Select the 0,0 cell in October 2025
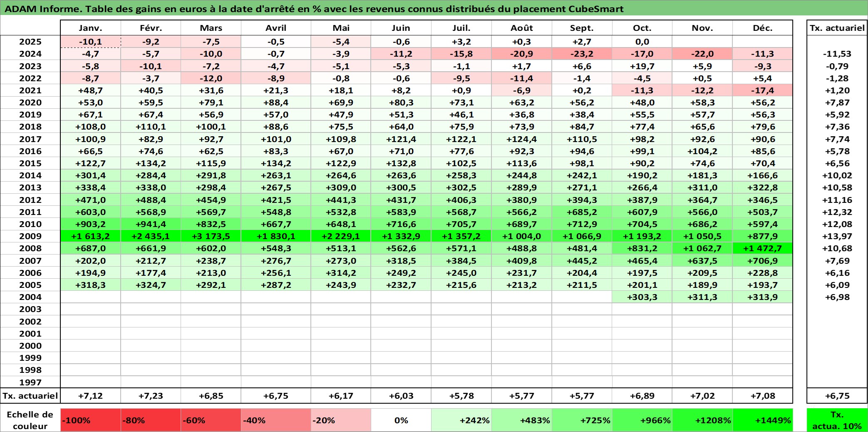868x432 pixels. point(642,42)
